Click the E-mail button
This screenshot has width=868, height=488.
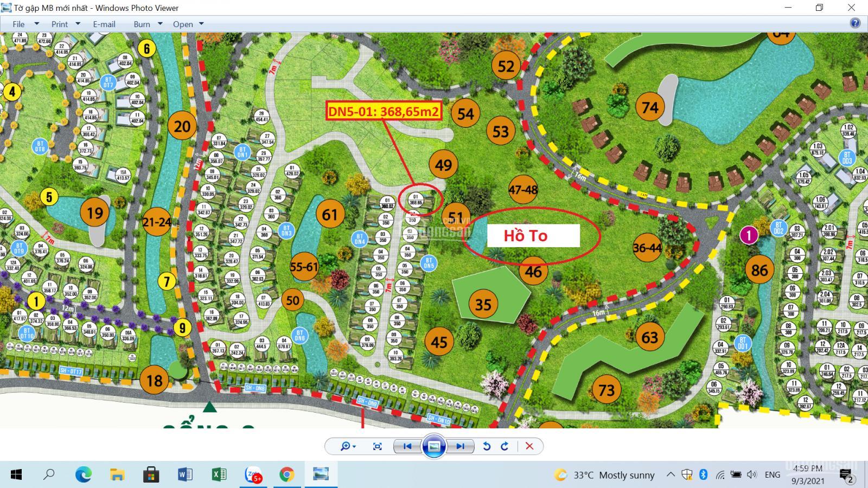104,24
